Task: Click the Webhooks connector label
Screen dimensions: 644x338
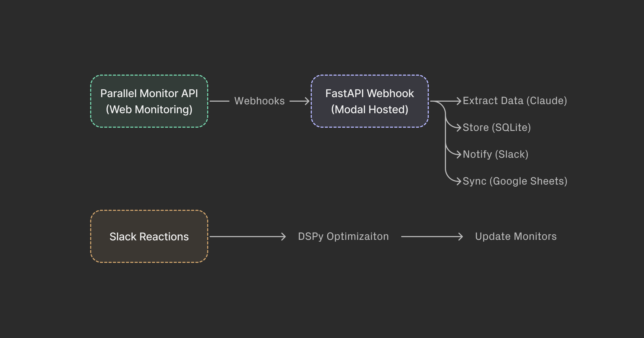Action: pyautogui.click(x=259, y=101)
